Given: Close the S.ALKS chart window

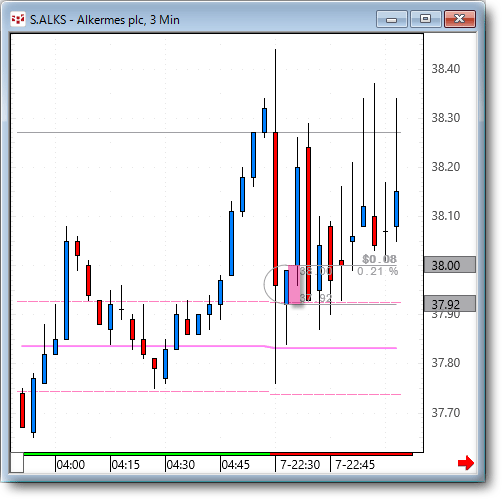Looking at the screenshot, I should tap(460, 19).
